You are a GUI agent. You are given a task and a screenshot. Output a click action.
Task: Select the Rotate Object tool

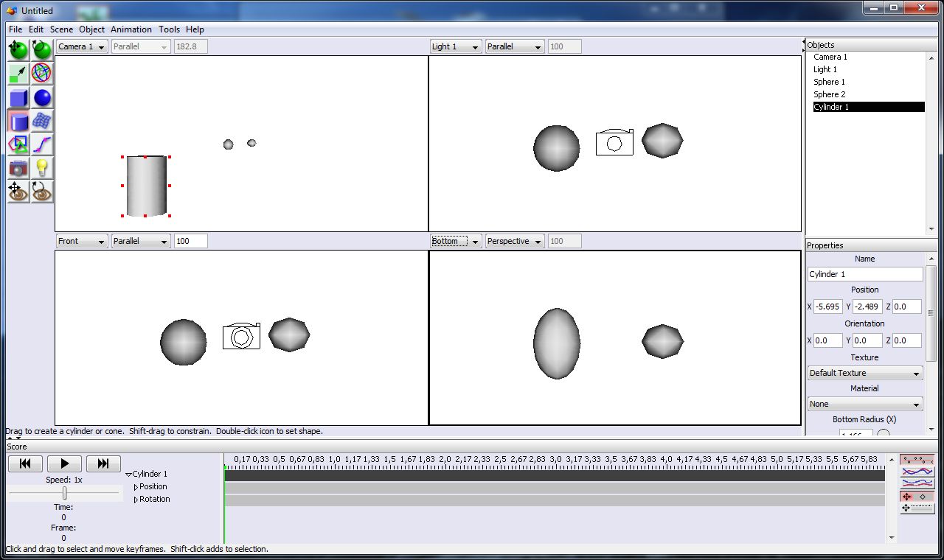(x=42, y=50)
